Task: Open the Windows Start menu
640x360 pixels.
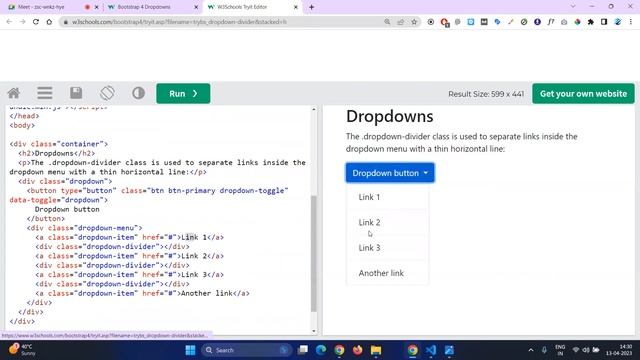Action: [190, 350]
